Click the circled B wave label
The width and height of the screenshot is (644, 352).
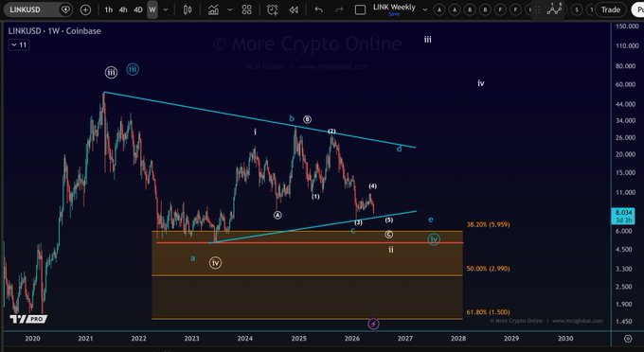[x=307, y=119]
